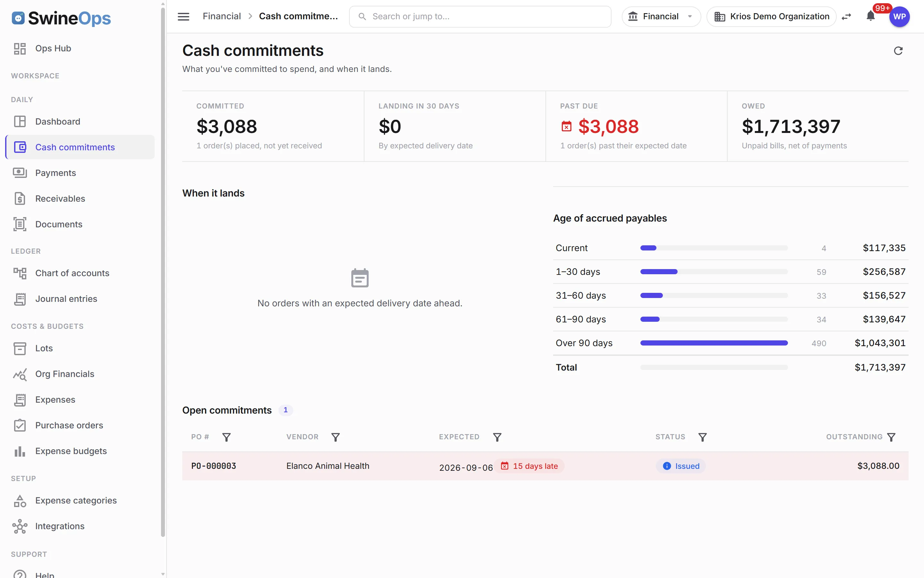
Task: Click the Over 90 days progress bar
Action: [x=714, y=343]
